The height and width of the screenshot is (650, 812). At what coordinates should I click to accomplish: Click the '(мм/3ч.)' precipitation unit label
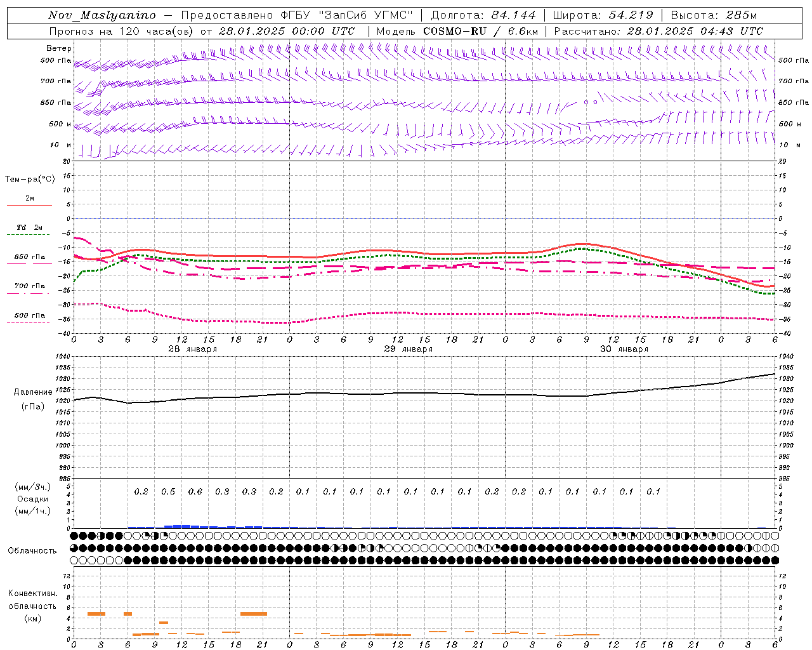coord(33,487)
